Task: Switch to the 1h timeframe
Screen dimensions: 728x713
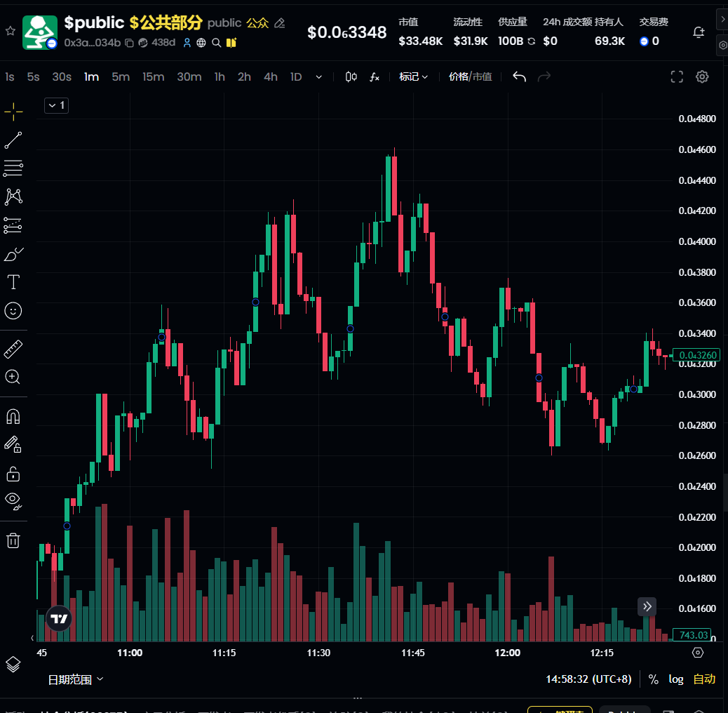Action: tap(220, 76)
